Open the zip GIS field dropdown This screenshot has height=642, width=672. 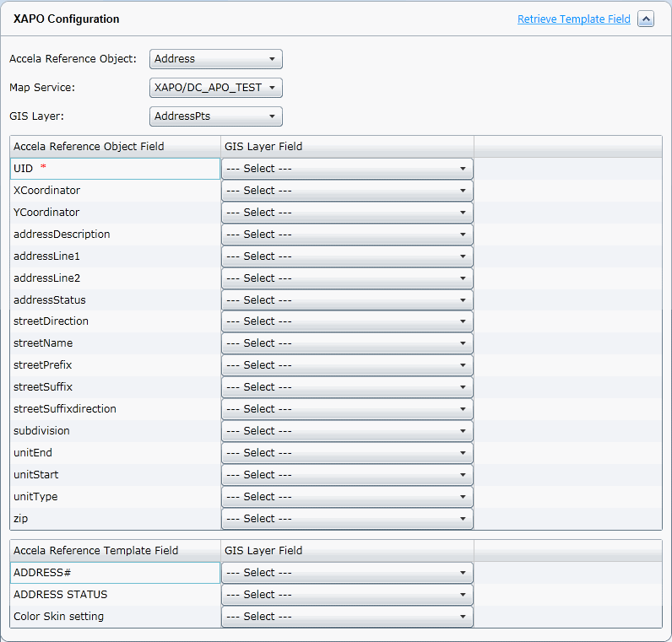click(347, 519)
